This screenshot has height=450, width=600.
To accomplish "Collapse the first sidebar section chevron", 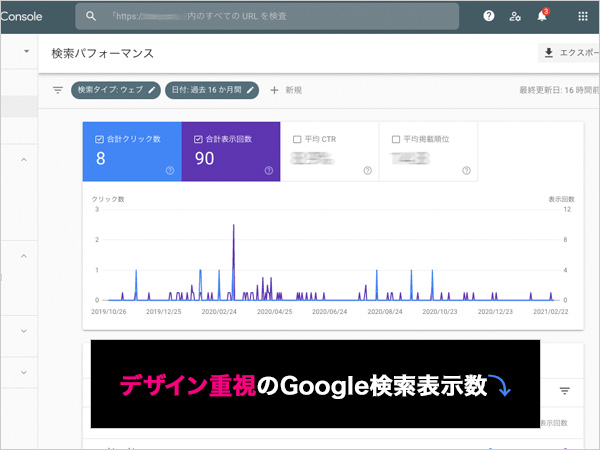I will (x=24, y=159).
